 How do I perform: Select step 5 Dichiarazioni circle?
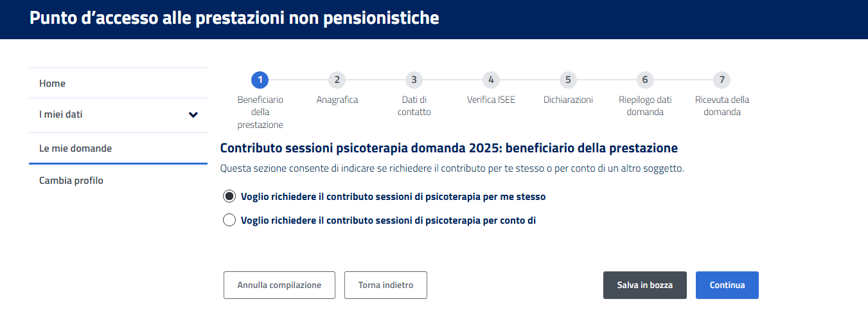[568, 80]
